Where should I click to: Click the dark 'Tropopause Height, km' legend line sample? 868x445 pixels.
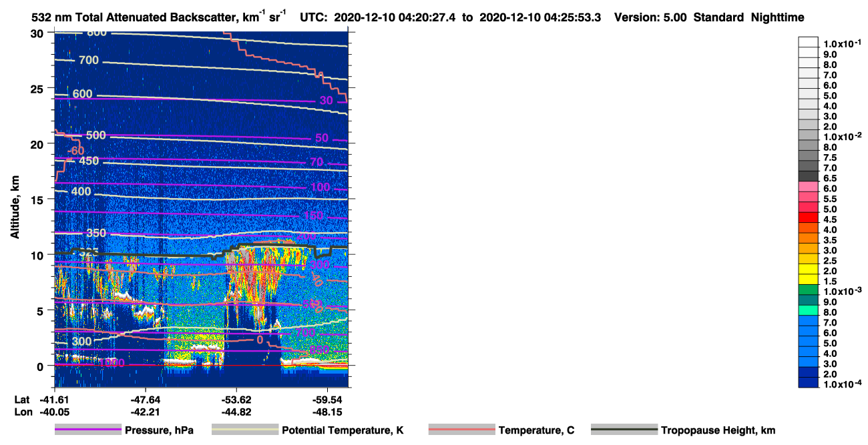(x=624, y=430)
